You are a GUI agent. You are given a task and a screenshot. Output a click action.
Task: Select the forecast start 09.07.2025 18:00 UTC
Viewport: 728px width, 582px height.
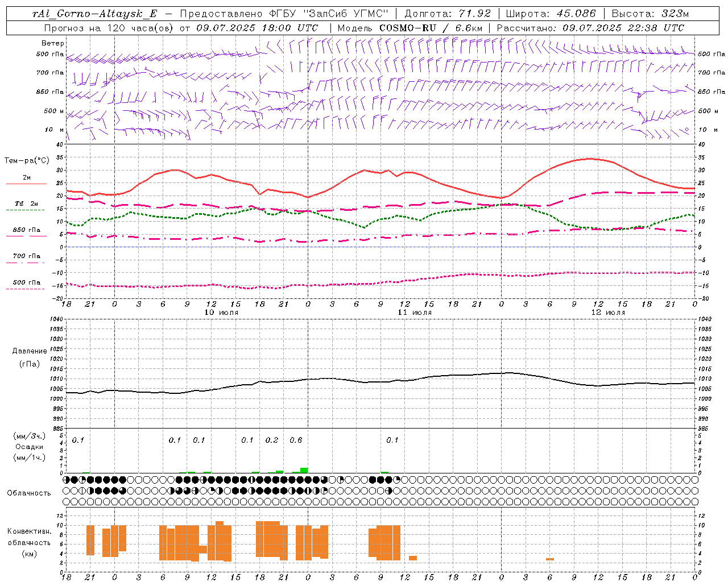point(257,28)
